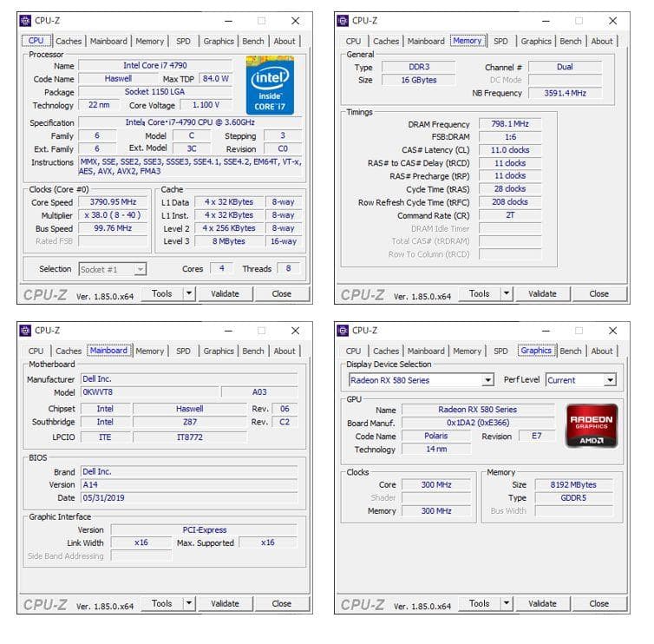654x644 pixels.
Task: Open Bench tab in Mainboard window
Action: (253, 351)
